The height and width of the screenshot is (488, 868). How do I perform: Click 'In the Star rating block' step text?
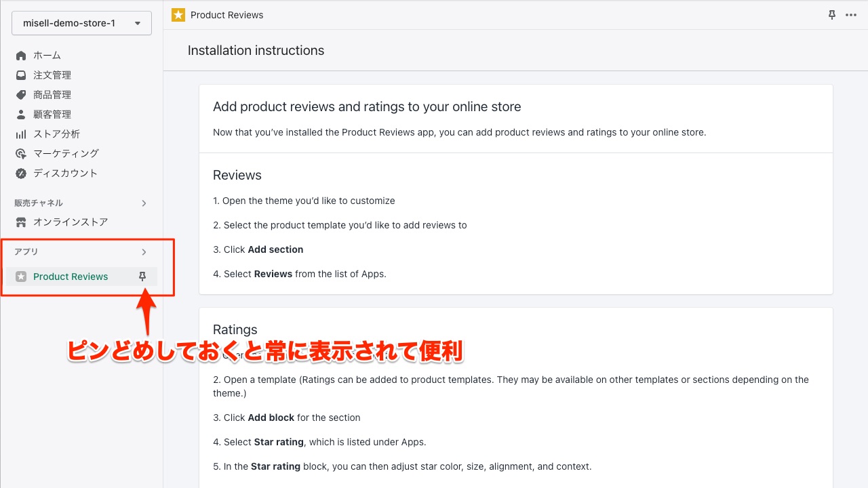click(x=402, y=466)
